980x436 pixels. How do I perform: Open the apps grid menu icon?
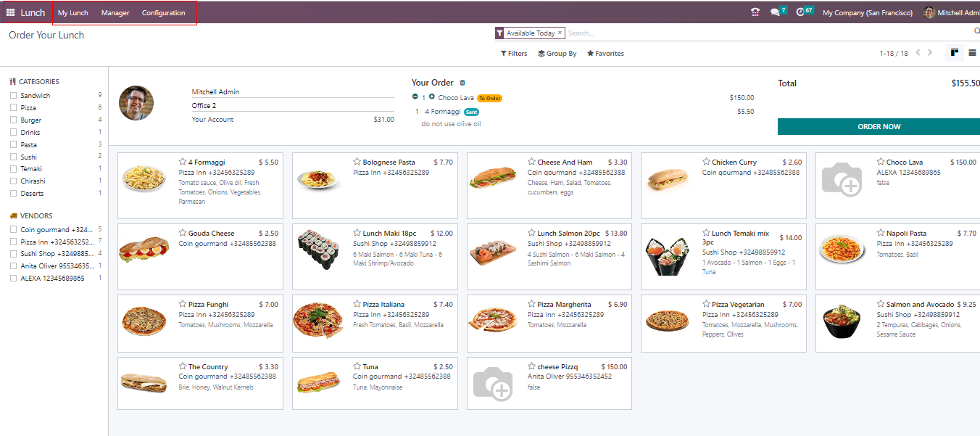[10, 12]
